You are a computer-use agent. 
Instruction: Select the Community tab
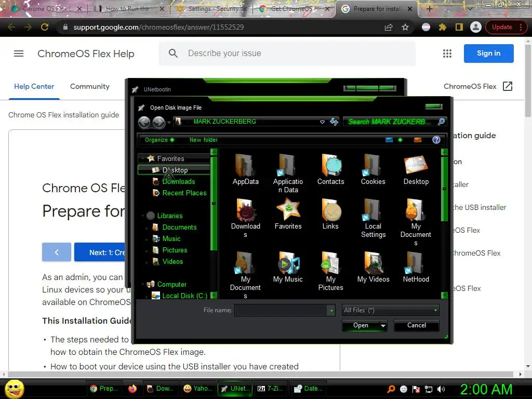(x=89, y=87)
